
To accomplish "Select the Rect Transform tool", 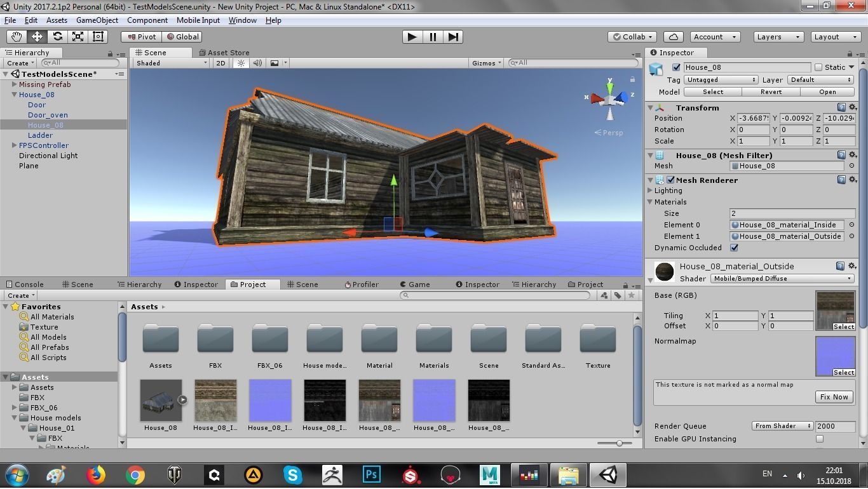I will [x=98, y=37].
